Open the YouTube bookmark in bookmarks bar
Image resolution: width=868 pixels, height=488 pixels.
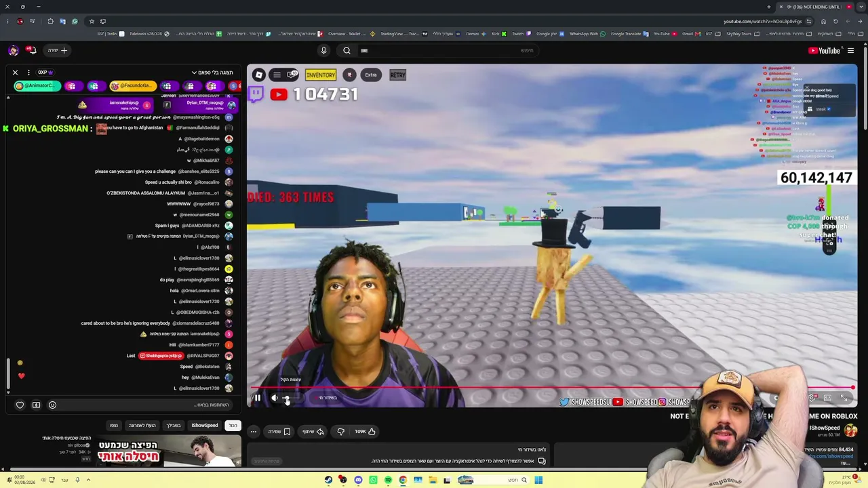click(x=665, y=34)
